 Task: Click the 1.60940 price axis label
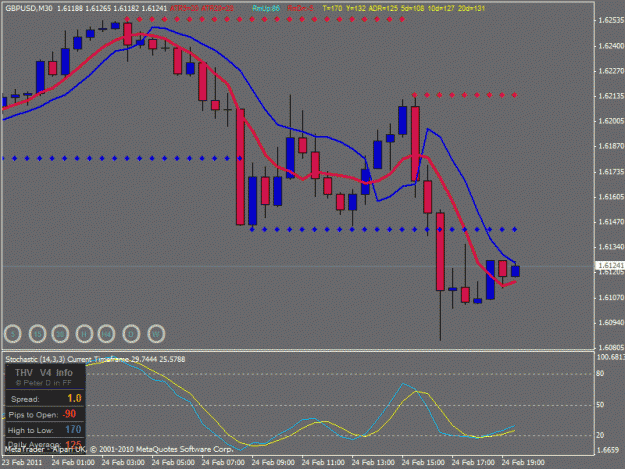coord(611,322)
